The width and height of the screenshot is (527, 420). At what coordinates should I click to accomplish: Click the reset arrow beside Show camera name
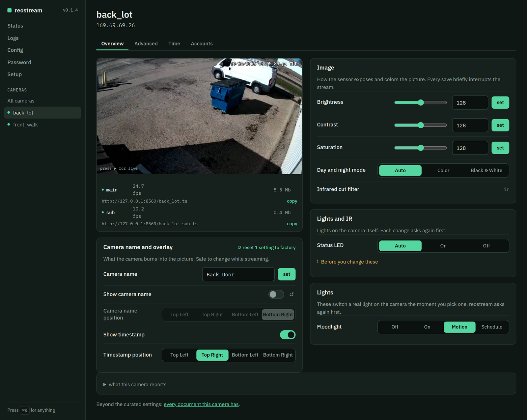[291, 294]
